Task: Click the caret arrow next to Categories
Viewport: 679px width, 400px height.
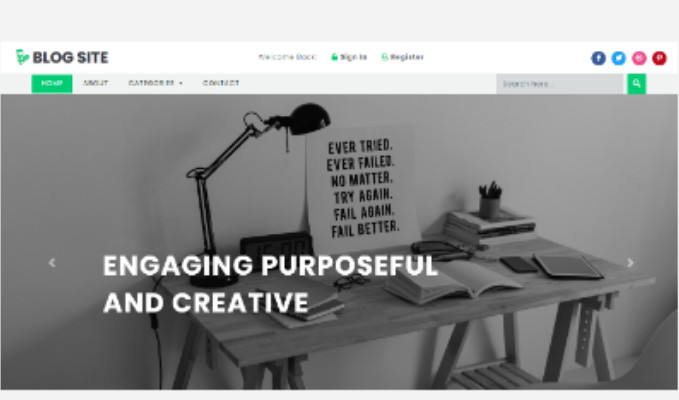Action: coord(181,83)
